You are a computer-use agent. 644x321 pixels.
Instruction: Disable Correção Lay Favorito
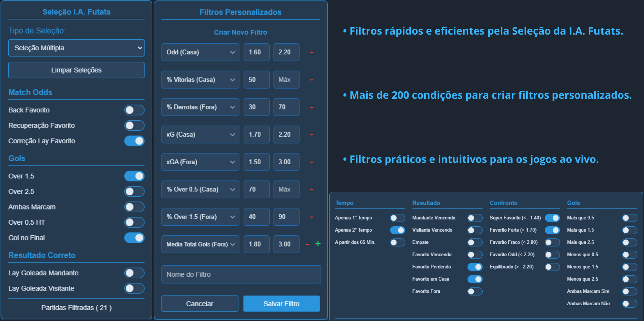135,141
